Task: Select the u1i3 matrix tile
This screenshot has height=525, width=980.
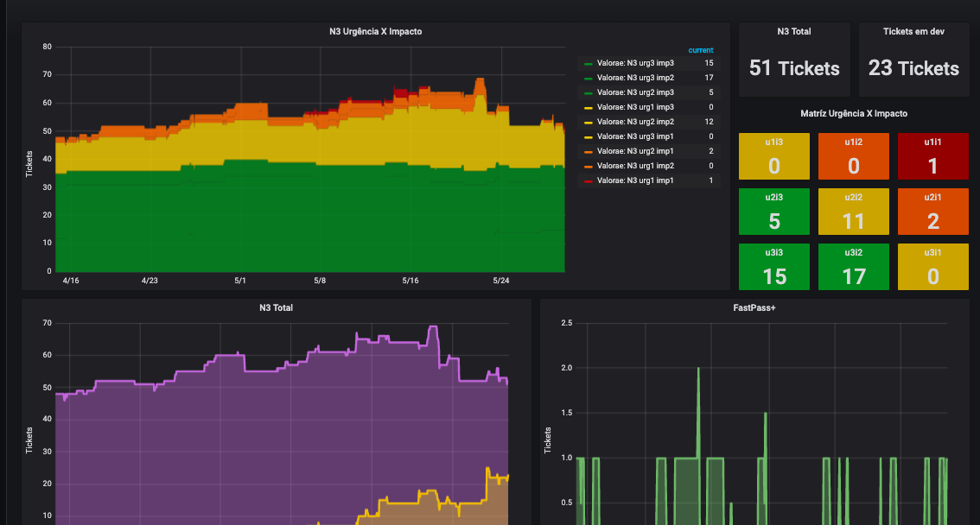Action: (774, 156)
